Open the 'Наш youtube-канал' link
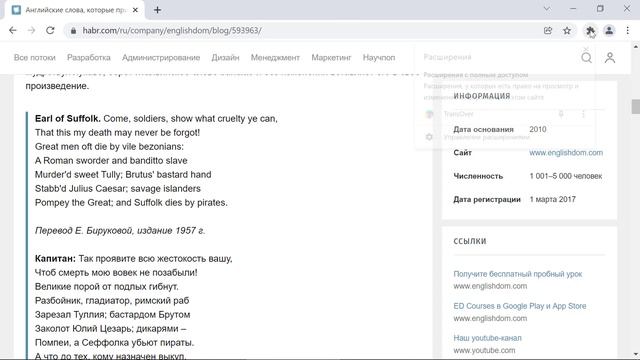Viewport: 640px width, 360px height. pos(487,338)
